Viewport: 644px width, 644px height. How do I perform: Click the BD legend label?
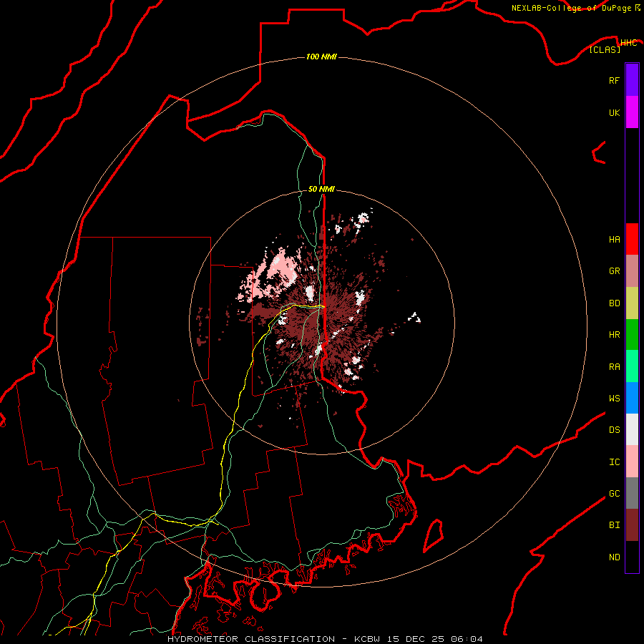pyautogui.click(x=614, y=303)
